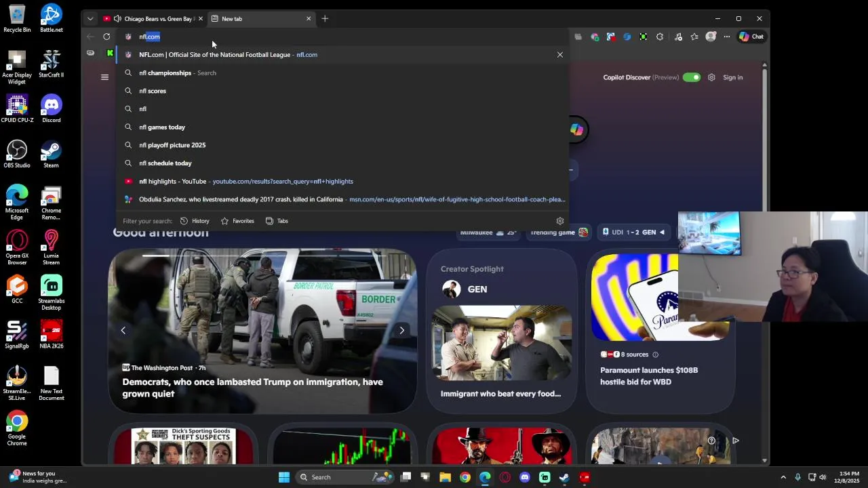The width and height of the screenshot is (868, 488).
Task: Open the Steam desktop shortcut
Action: [x=51, y=154]
